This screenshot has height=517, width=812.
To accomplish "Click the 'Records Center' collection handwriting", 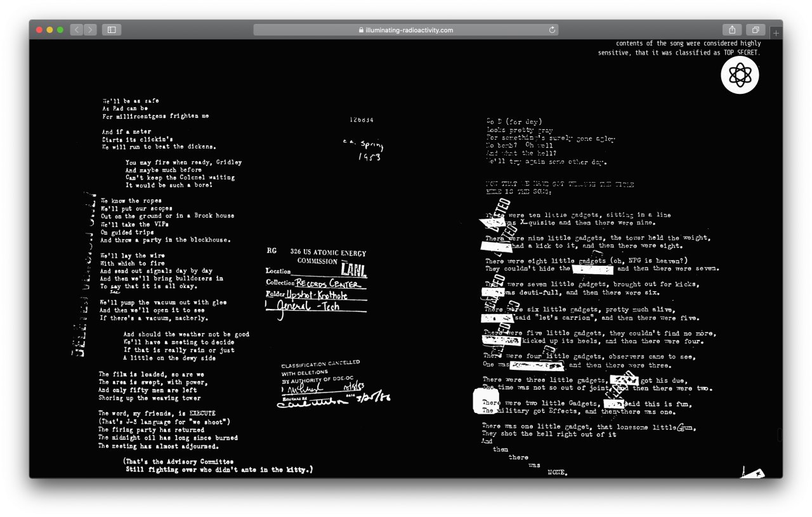I will [x=328, y=283].
